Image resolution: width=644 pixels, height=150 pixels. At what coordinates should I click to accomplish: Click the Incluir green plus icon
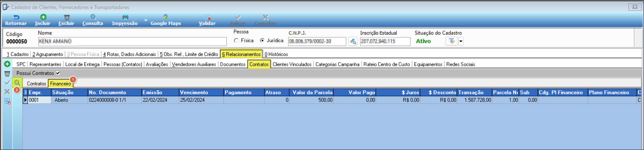tap(43, 17)
